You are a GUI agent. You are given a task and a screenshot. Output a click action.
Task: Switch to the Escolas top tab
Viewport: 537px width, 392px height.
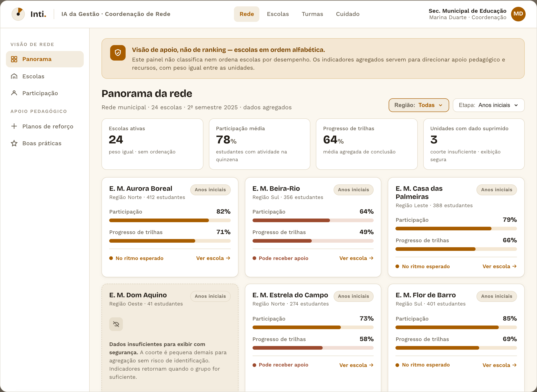coord(278,14)
